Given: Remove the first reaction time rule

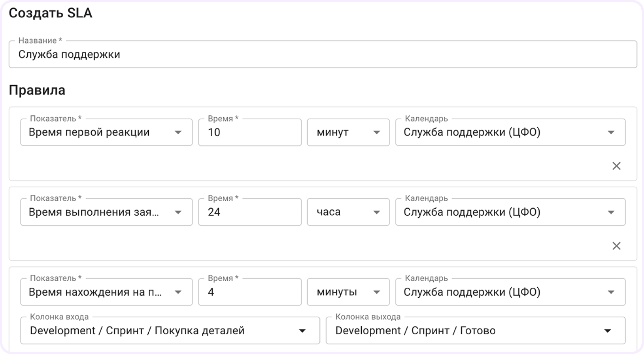Looking at the screenshot, I should point(616,166).
